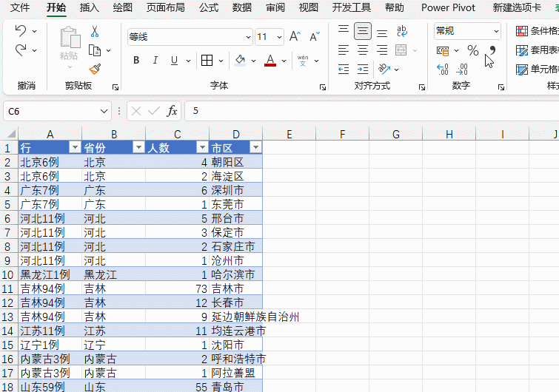The height and width of the screenshot is (392, 559).
Task: Open 剪贴板 pane launcher
Action: [x=116, y=87]
